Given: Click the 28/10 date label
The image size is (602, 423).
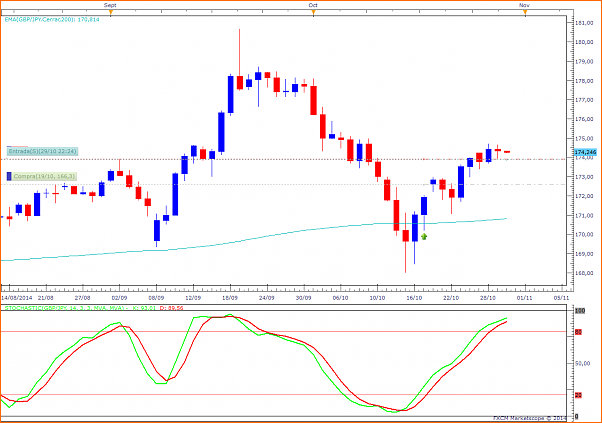Looking at the screenshot, I should [x=488, y=298].
